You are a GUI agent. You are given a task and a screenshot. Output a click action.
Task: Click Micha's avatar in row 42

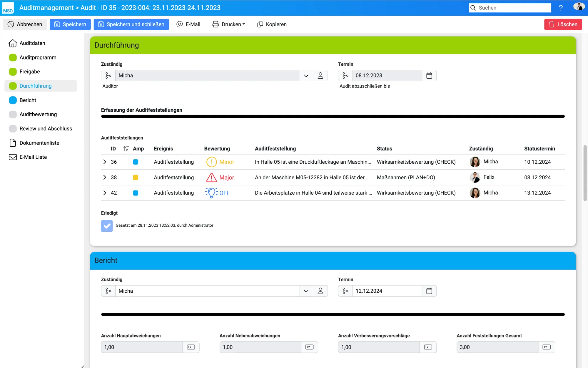[475, 193]
